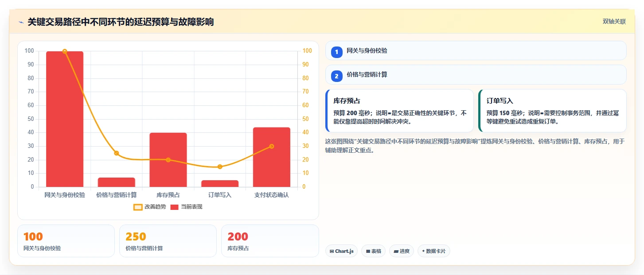Select the 订单写入 red bar
This screenshot has height=275, width=644.
(220, 183)
